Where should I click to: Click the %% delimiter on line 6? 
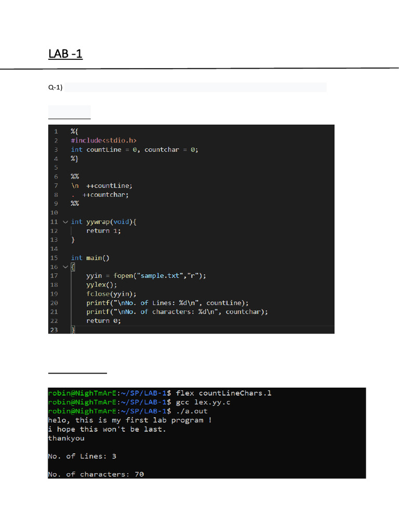coord(75,177)
